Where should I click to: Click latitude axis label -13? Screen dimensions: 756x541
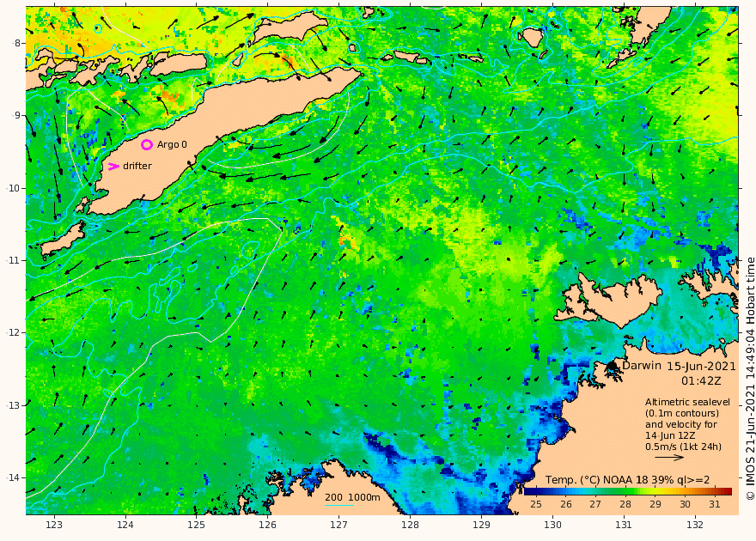(x=14, y=405)
